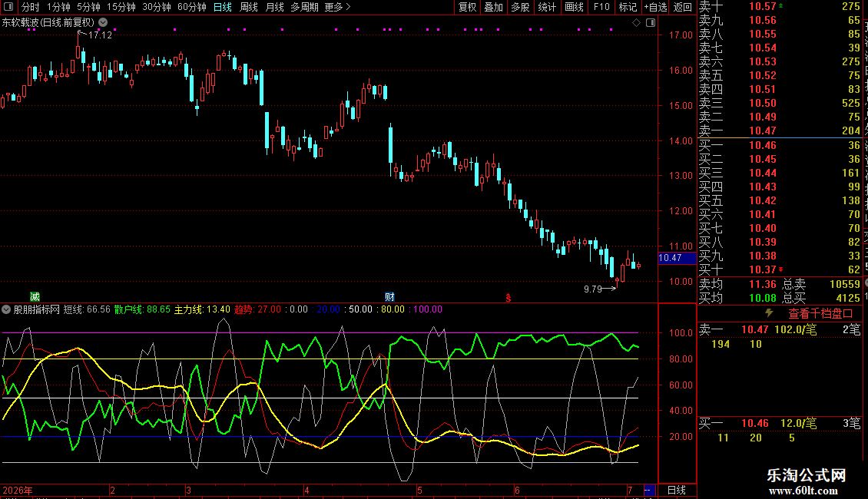The image size is (868, 499).
Task: Click the 17.12 high price label
Action: coord(100,35)
